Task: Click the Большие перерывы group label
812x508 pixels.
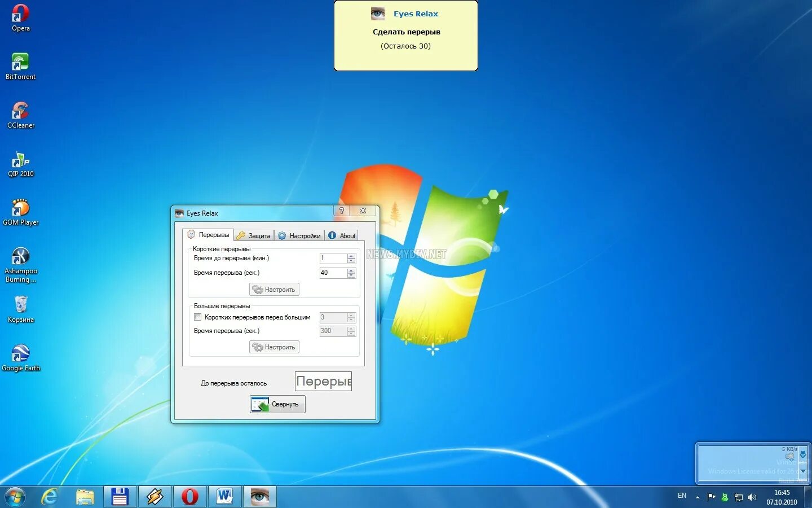Action: (x=222, y=306)
